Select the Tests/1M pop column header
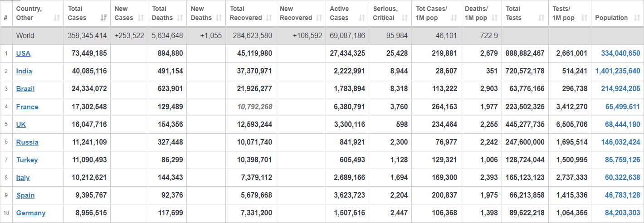644x223 pixels. click(564, 14)
